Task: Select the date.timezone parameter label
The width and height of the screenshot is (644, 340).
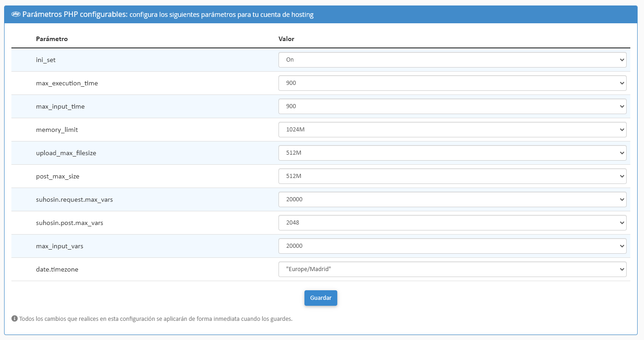Action: (x=57, y=269)
